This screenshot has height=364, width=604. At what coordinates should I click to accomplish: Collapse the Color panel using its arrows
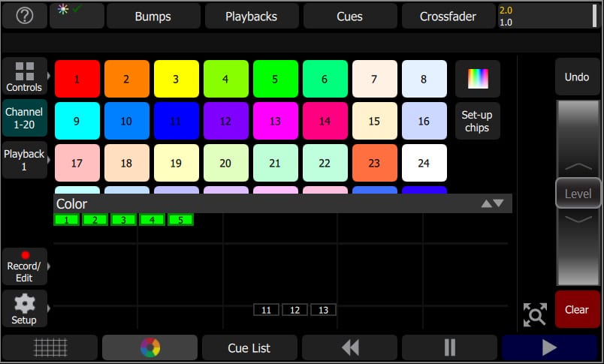pos(492,203)
